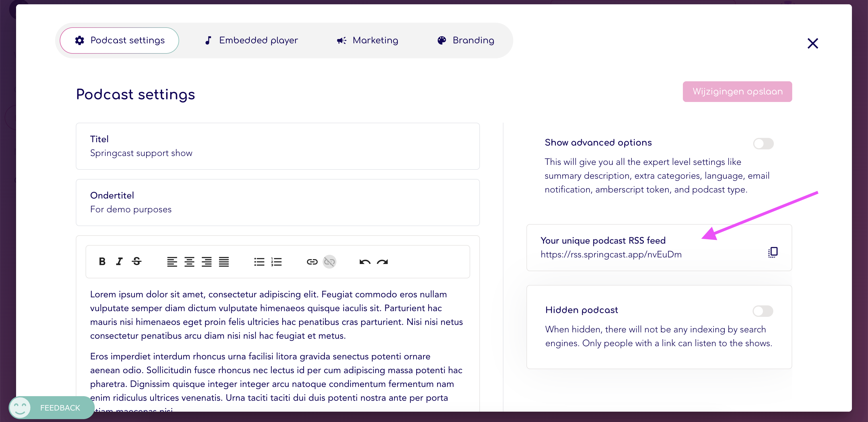Screen dimensions: 868x422
Task: Align text to the left
Action: click(x=172, y=262)
